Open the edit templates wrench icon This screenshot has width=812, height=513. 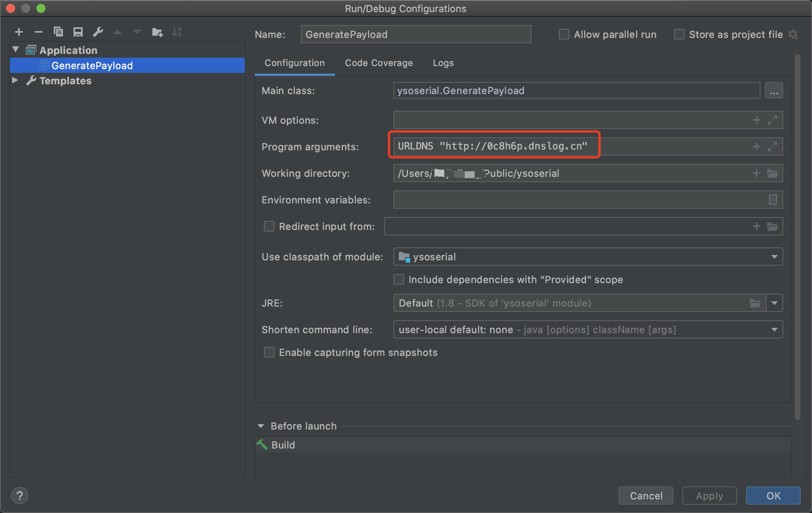98,32
